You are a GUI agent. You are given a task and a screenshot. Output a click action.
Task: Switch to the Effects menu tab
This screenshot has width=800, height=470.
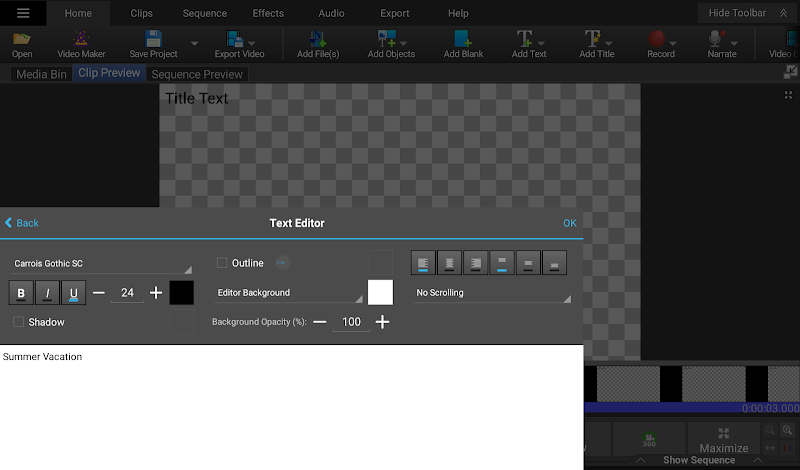point(268,13)
